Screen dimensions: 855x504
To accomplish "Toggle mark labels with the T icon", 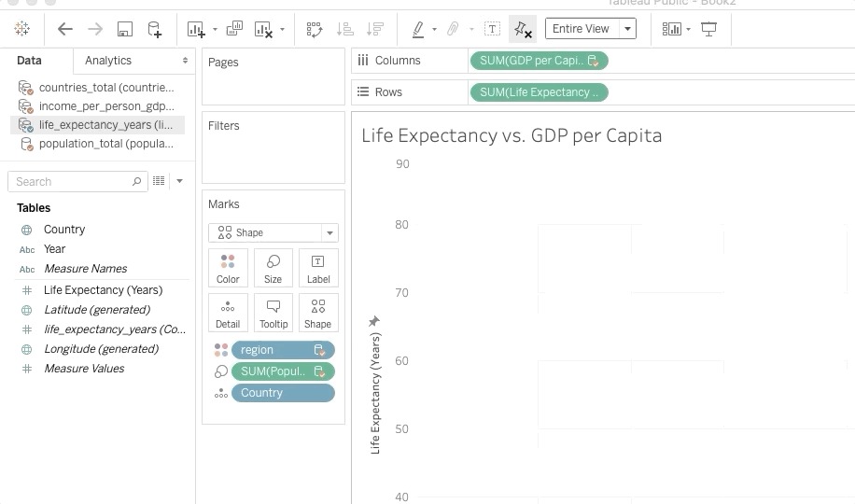I will pos(492,29).
